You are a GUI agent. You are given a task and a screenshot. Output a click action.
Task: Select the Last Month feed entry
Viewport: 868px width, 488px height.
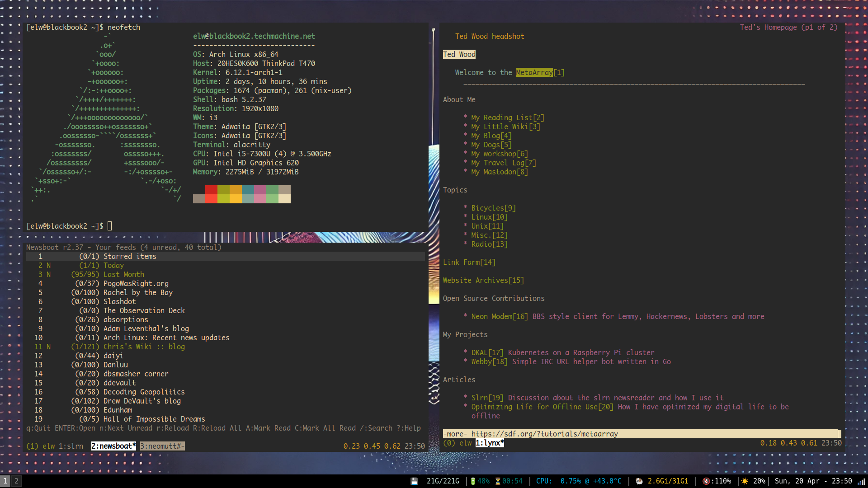(123, 274)
